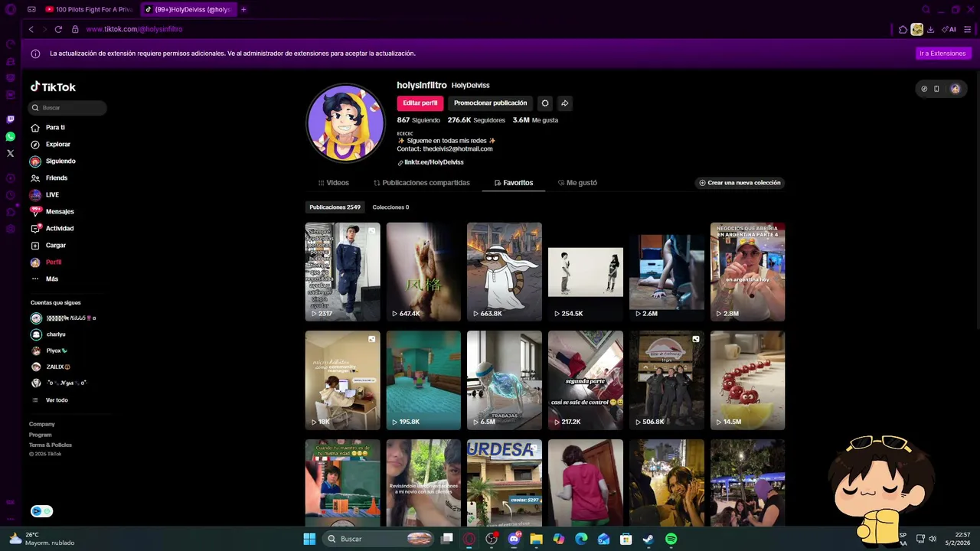The width and height of the screenshot is (980, 551).
Task: Open Discord from the taskbar
Action: click(514, 539)
